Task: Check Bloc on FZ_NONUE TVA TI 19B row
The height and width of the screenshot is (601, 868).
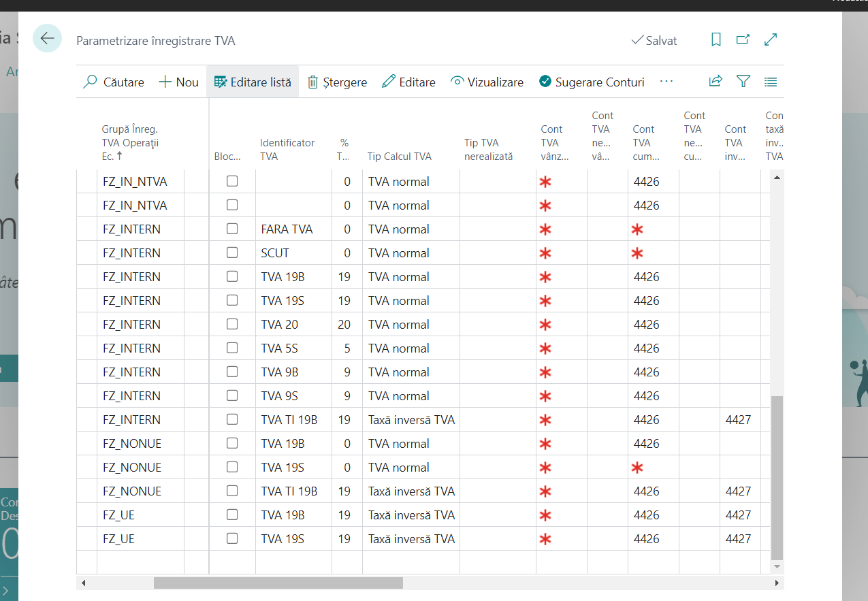Action: click(x=232, y=490)
